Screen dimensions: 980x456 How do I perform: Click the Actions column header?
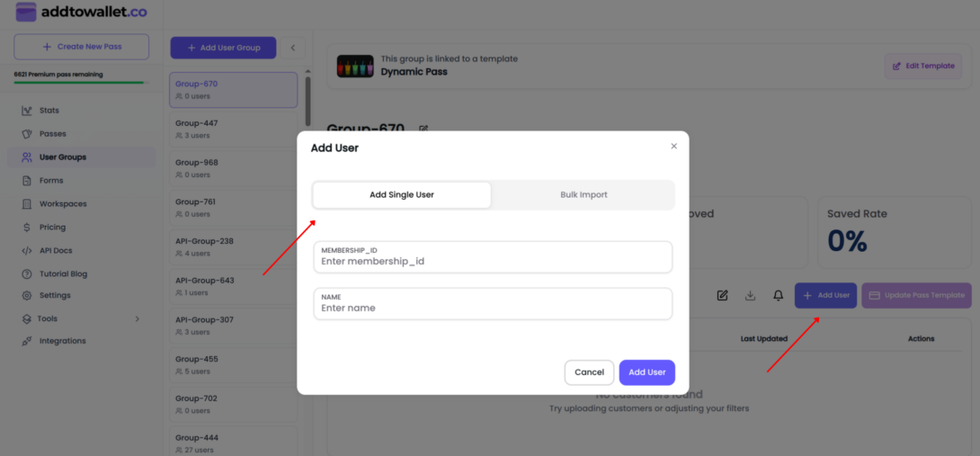click(921, 338)
